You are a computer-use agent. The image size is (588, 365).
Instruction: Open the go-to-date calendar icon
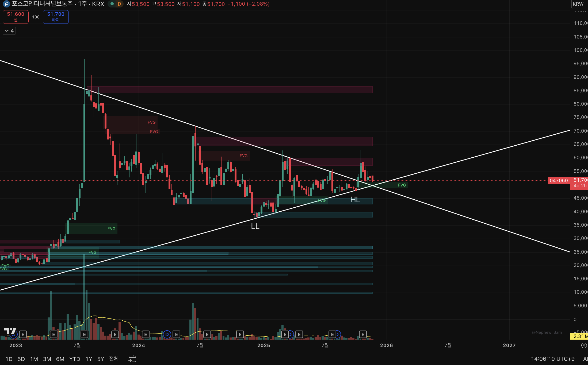point(132,359)
